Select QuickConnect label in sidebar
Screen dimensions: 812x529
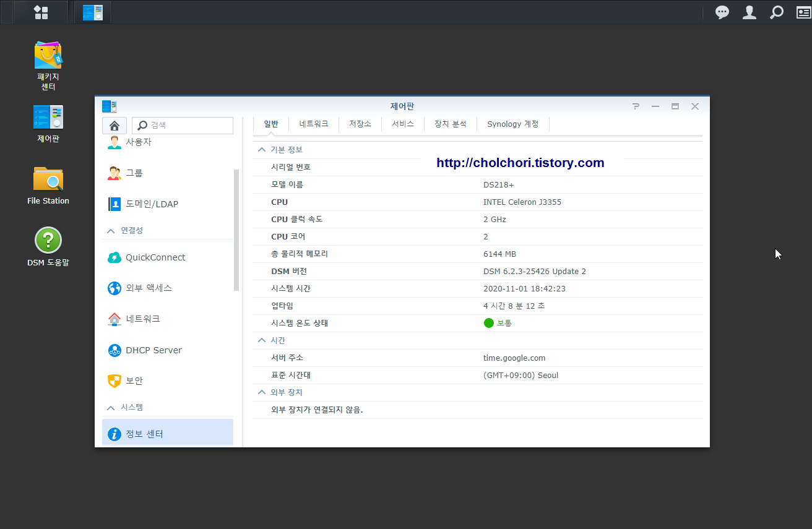click(156, 257)
